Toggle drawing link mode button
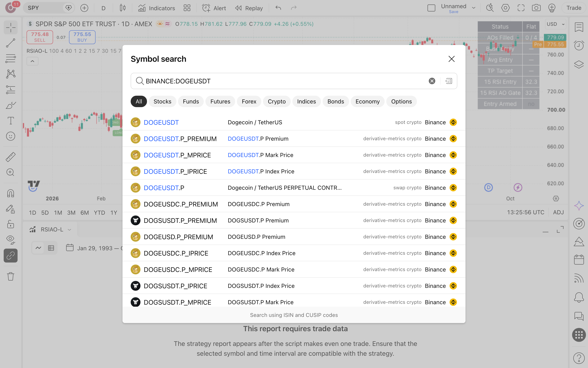Image resolution: width=588 pixels, height=368 pixels. pos(11,256)
